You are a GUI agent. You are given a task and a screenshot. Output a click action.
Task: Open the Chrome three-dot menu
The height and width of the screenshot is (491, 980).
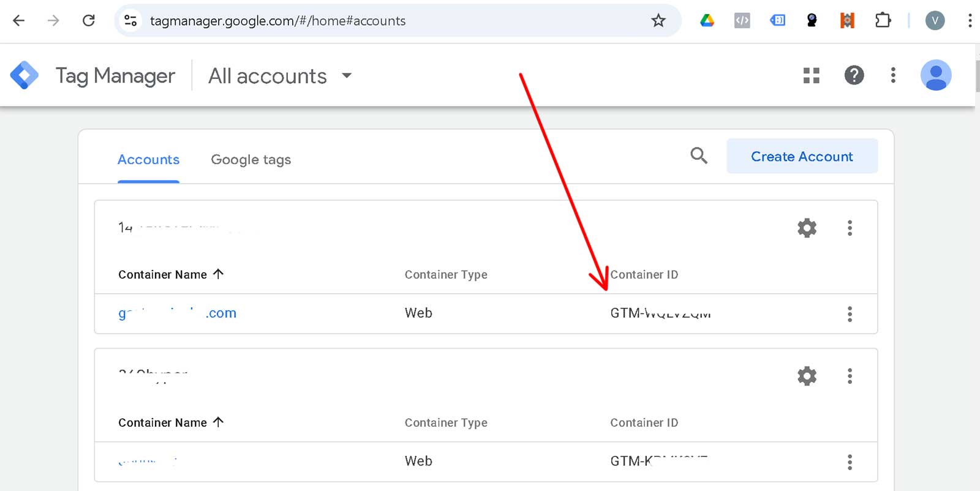(x=970, y=21)
